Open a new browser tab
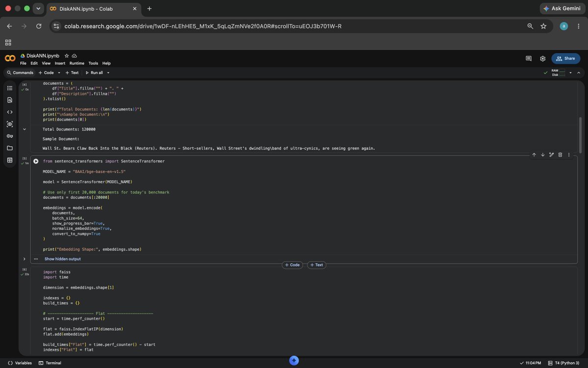588x368 pixels. (x=149, y=8)
